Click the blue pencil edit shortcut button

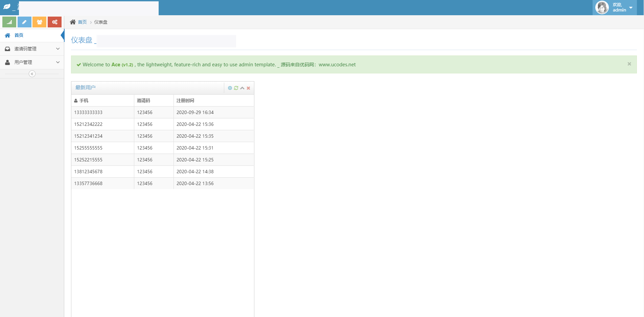pyautogui.click(x=24, y=22)
